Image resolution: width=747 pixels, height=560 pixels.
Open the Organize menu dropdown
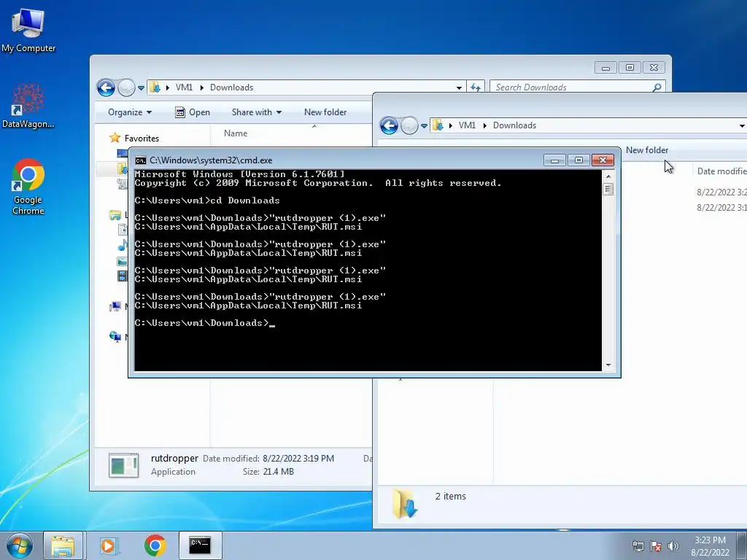point(130,112)
